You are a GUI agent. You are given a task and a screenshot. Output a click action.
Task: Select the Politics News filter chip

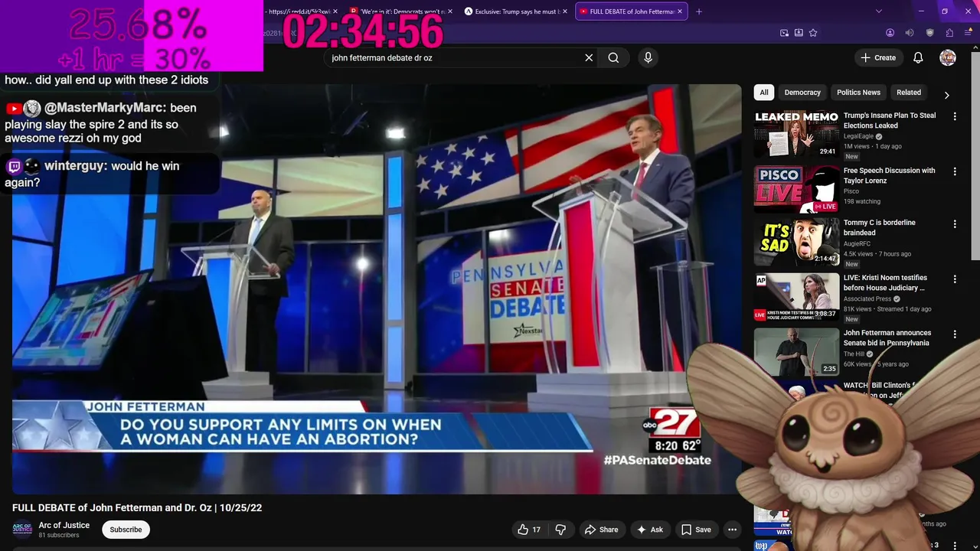point(858,92)
